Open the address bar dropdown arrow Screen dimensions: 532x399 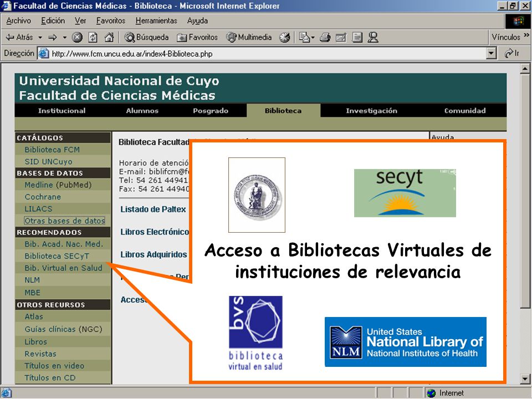point(491,53)
